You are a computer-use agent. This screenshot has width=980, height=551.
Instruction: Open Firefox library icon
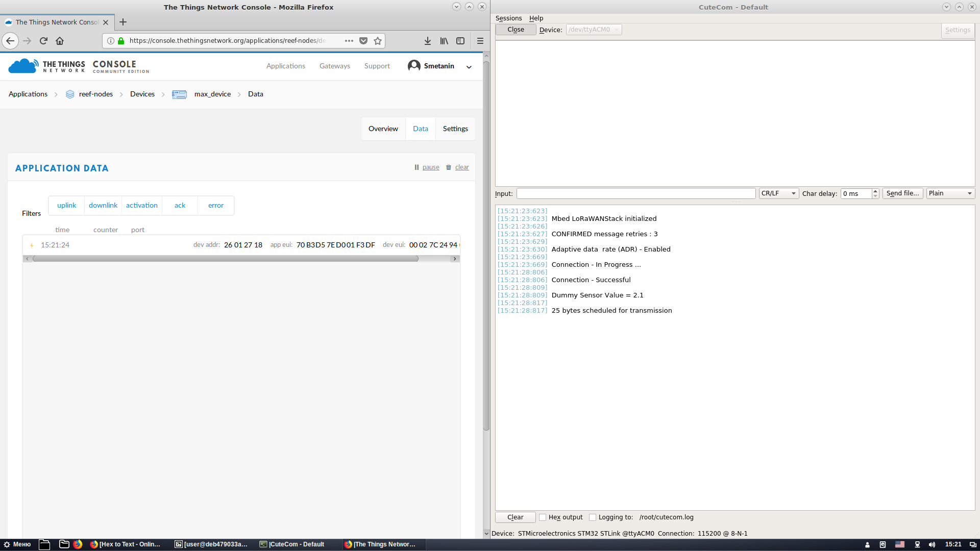pyautogui.click(x=444, y=41)
